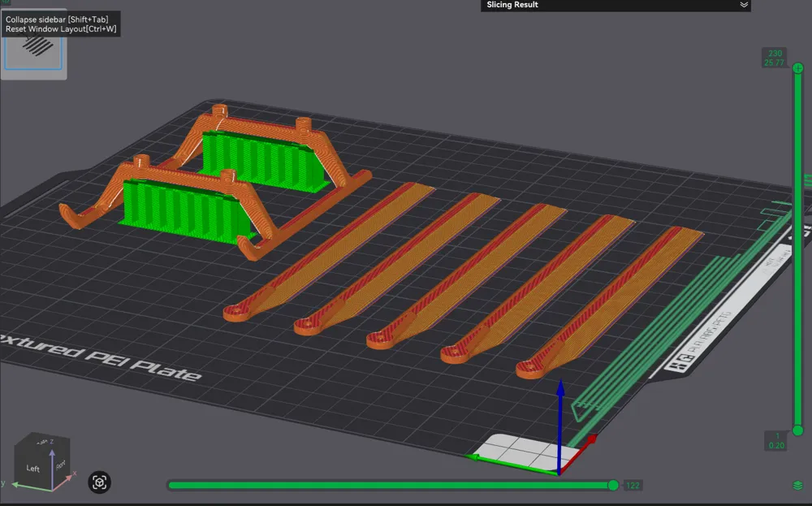Click the 230 / 25.77 top layer label
Viewport: 812px width, 506px height.
pos(775,58)
